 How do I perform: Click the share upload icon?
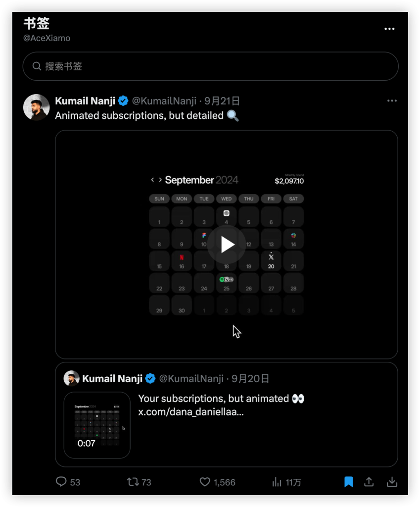click(369, 482)
